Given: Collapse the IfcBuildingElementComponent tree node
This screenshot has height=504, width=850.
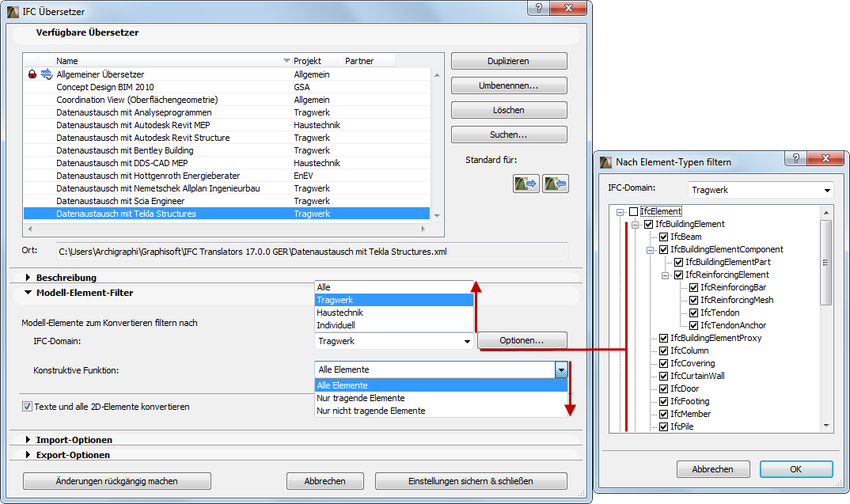Looking at the screenshot, I should coord(650,250).
